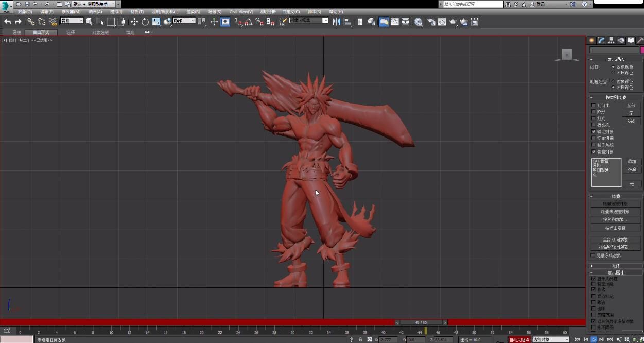644x343 pixels.
Task: Click the pink object color swatch
Action: [x=642, y=50]
